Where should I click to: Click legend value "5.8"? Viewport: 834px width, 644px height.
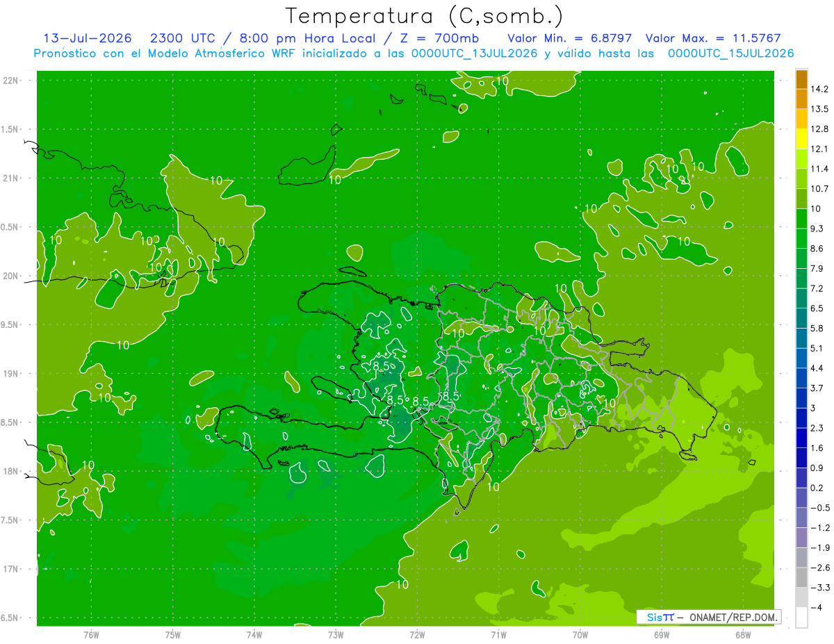817,329
